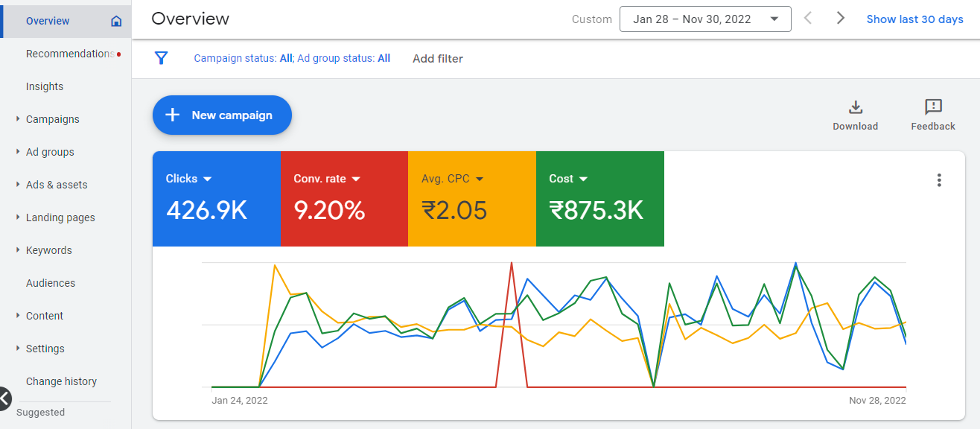Click the green Cost ₹875.3K scorecard
Viewport: 980px width, 429px height.
tap(600, 199)
